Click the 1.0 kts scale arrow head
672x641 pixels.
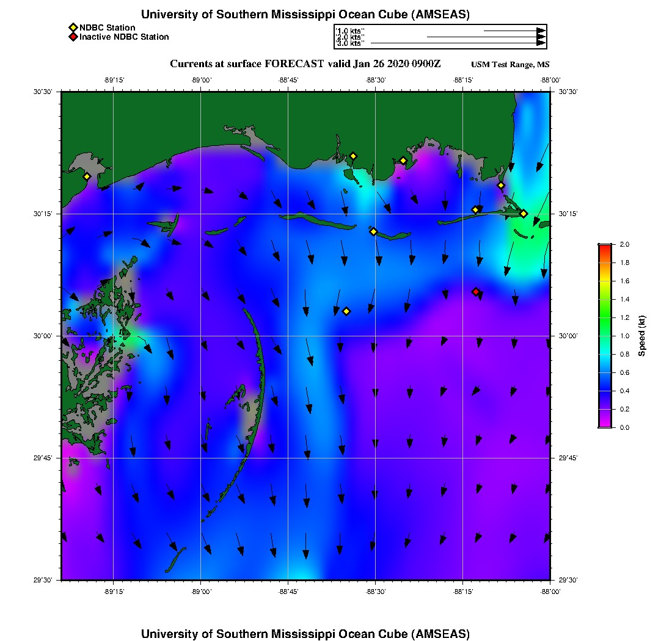pos(541,31)
